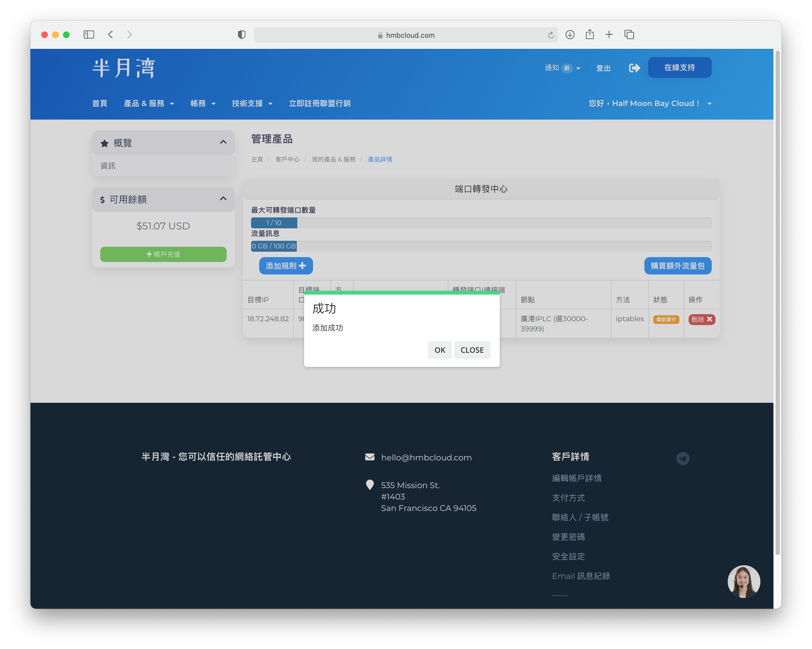Reload the page via address bar

point(551,35)
